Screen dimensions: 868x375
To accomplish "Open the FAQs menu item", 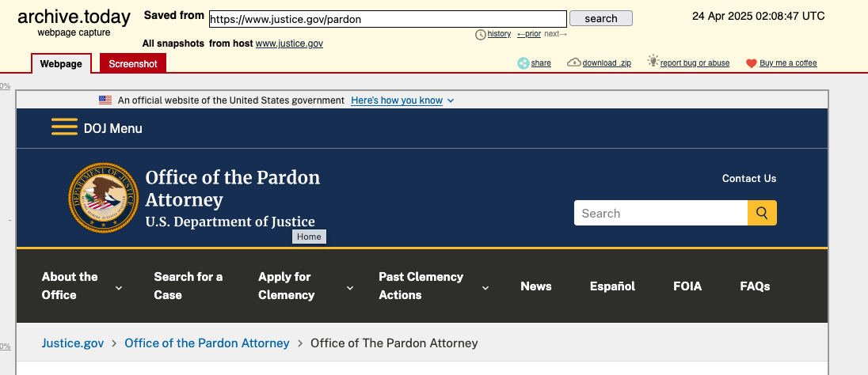I will point(755,286).
